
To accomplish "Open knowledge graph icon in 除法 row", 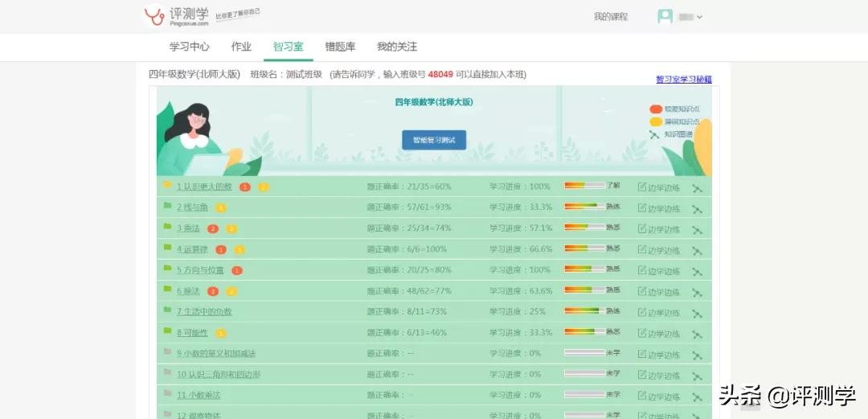I will (697, 293).
